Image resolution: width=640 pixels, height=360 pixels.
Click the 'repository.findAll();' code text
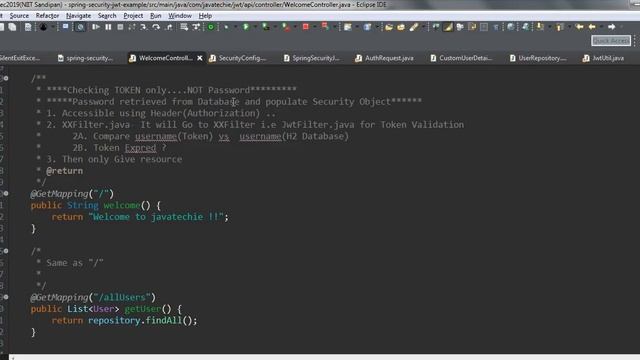click(x=142, y=320)
